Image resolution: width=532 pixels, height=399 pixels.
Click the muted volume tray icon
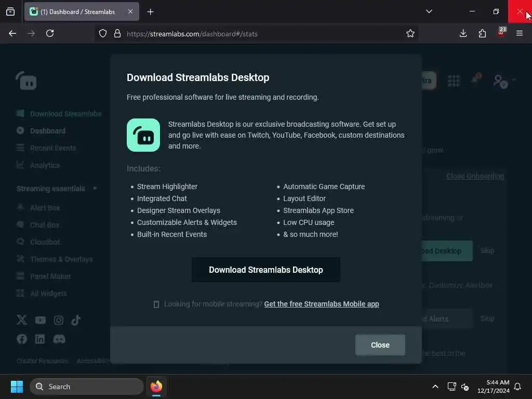pyautogui.click(x=465, y=387)
